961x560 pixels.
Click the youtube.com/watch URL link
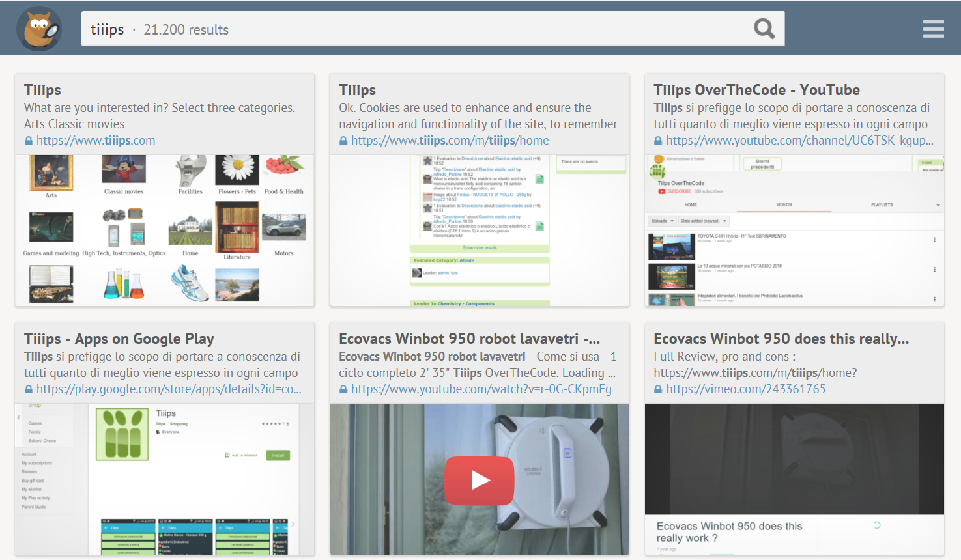(481, 389)
